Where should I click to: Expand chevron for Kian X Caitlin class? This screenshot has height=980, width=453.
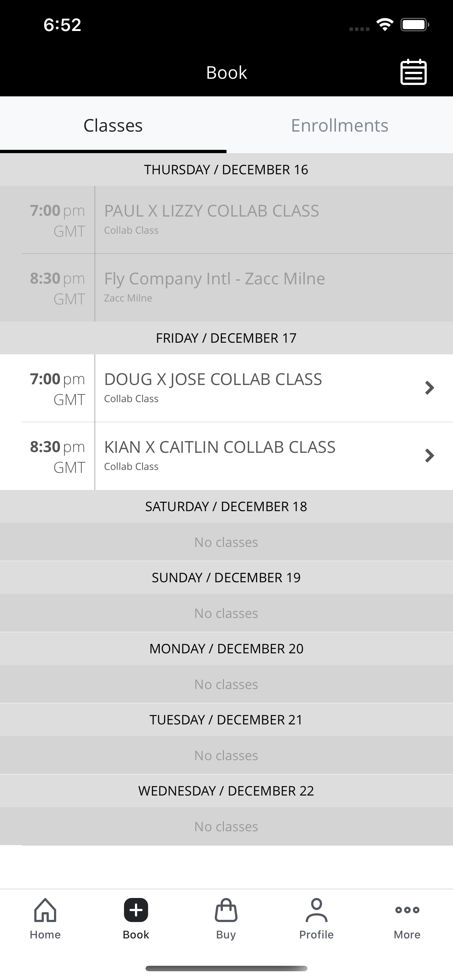pos(429,455)
